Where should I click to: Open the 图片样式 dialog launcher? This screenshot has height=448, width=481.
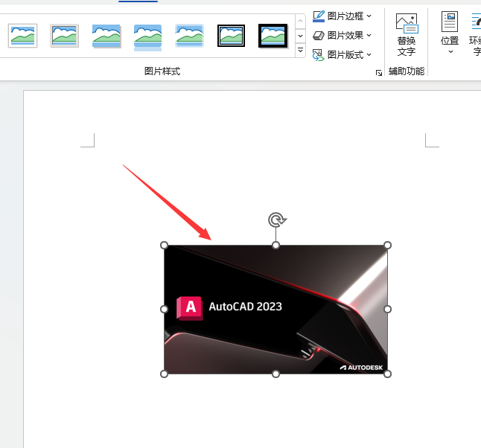tap(379, 73)
